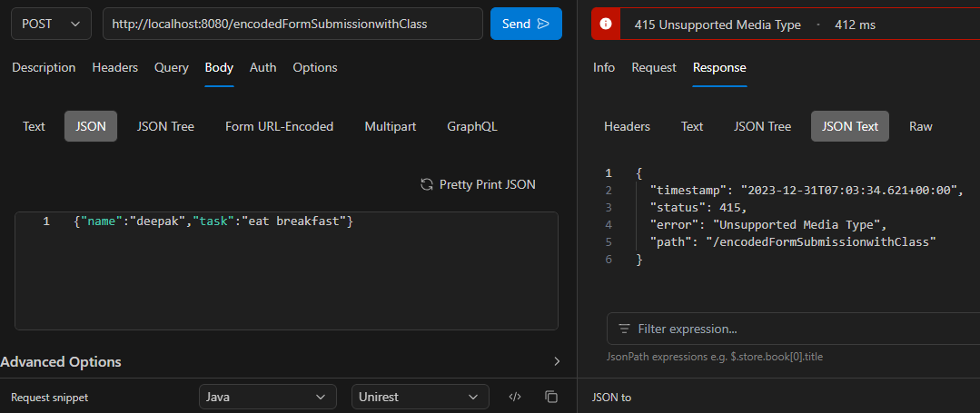Expand the Advanced Options section
The image size is (980, 413).
[556, 361]
